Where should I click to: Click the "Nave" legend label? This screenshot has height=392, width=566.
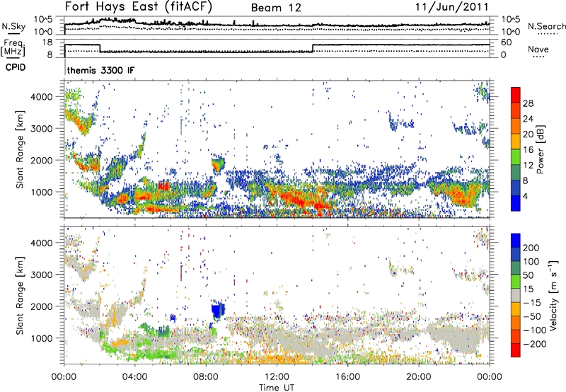538,49
